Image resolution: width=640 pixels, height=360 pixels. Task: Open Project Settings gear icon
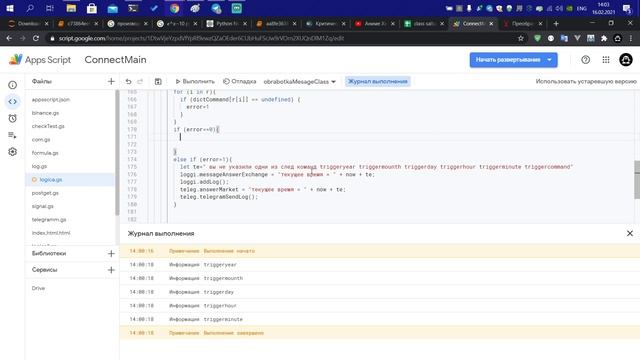tap(13, 152)
